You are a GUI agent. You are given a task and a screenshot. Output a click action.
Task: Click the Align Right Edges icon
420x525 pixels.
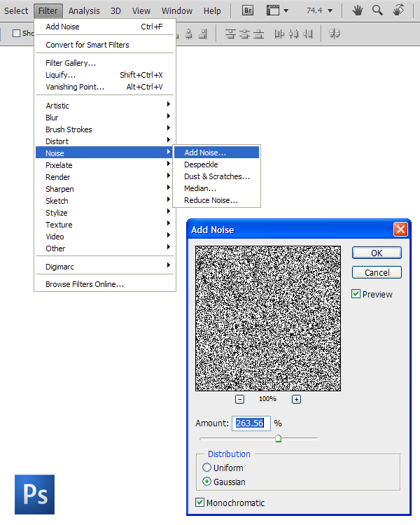point(203,34)
